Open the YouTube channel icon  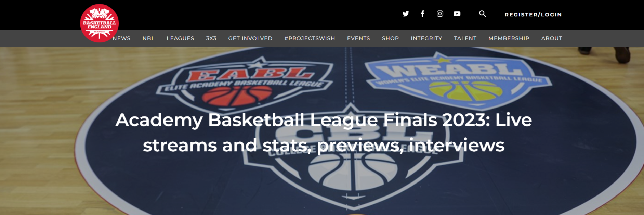point(457,14)
